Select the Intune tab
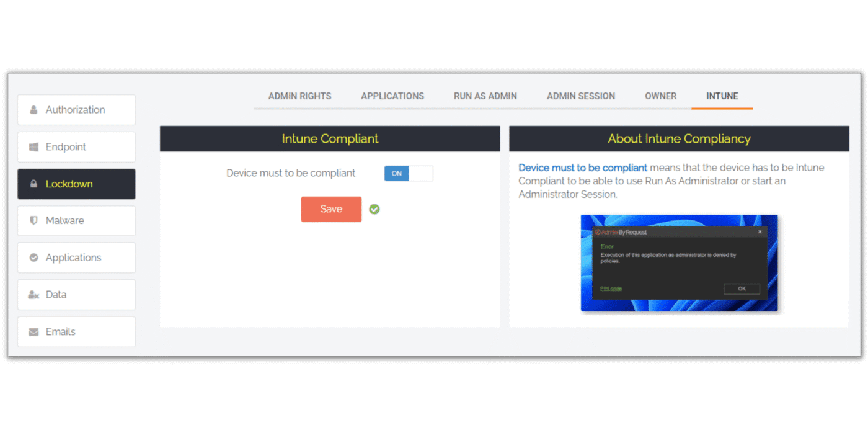 [722, 96]
